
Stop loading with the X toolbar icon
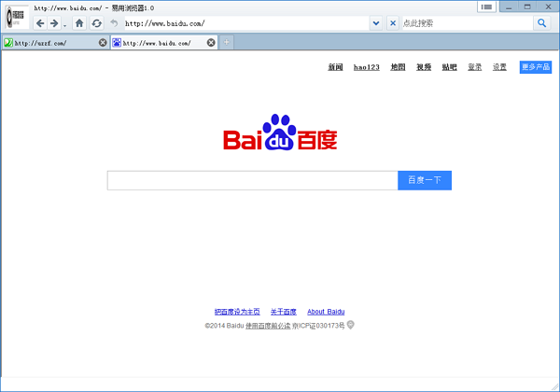[393, 23]
